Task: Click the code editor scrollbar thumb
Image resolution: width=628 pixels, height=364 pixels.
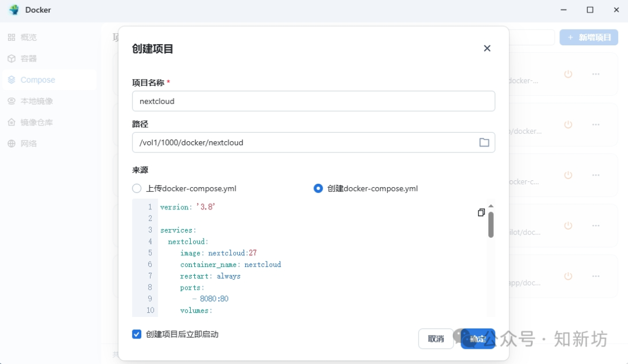Action: [491, 224]
